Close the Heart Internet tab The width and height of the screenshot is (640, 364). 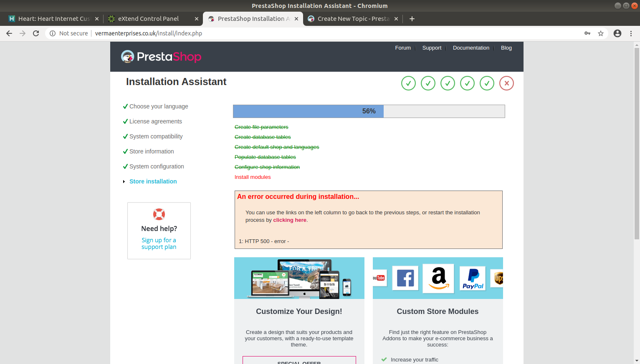(97, 19)
